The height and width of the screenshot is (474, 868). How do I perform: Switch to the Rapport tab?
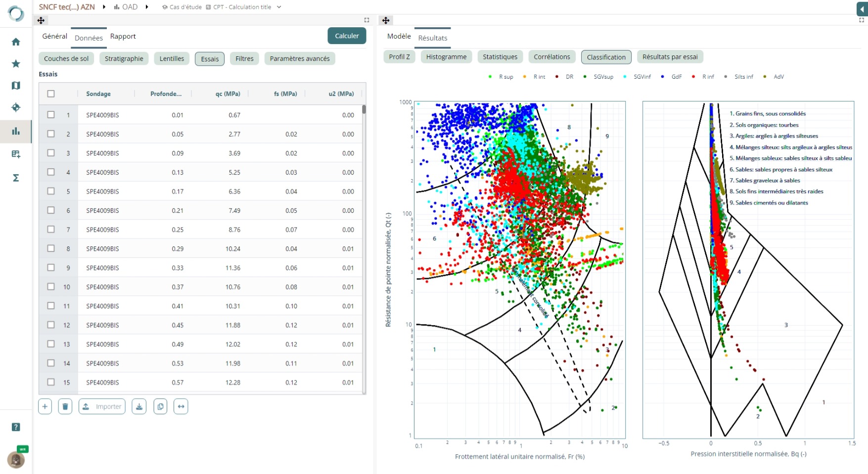(x=123, y=37)
